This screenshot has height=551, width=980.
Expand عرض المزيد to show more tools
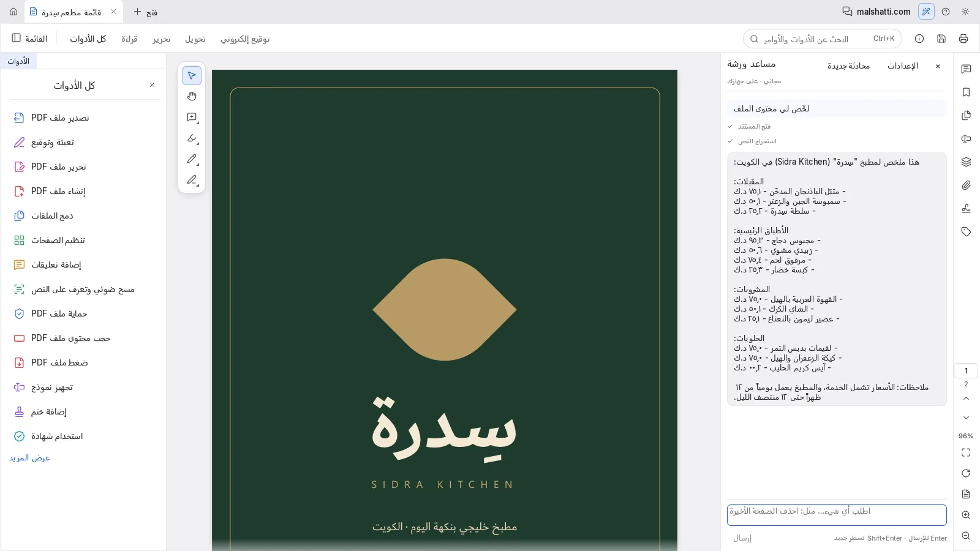29,458
